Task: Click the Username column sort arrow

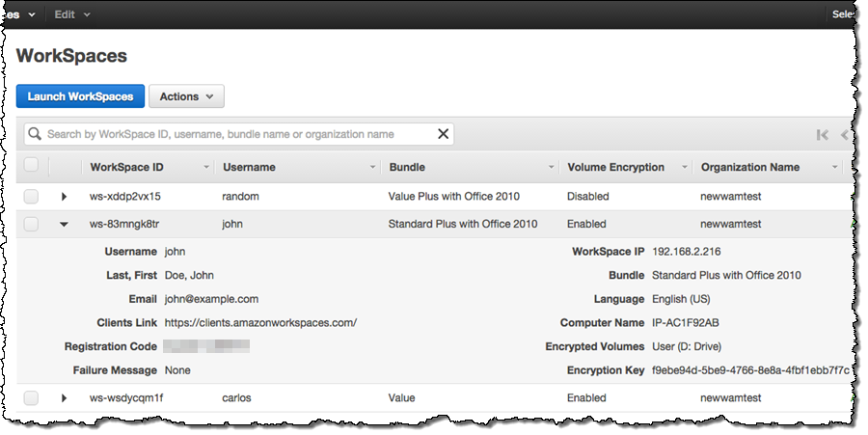Action: [373, 168]
